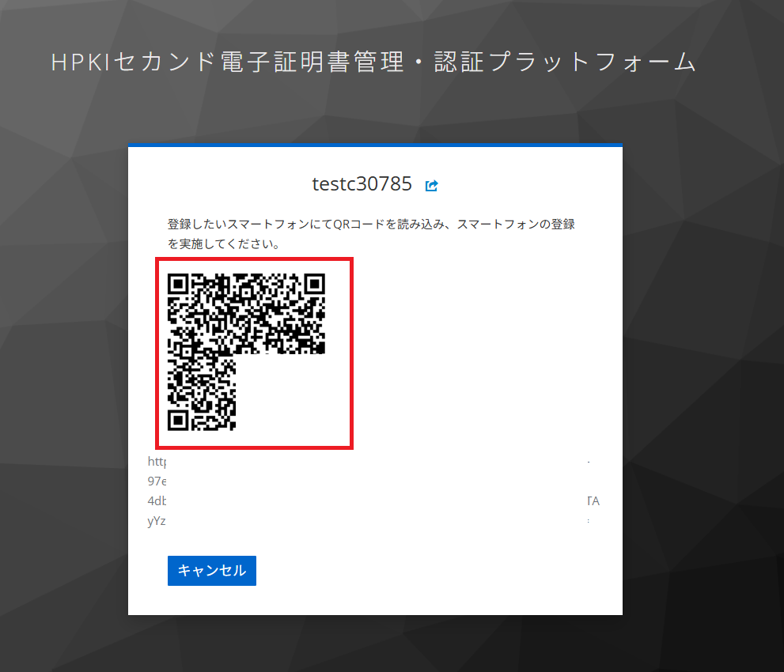Select the username text testc30785
The image size is (784, 672).
[x=362, y=184]
